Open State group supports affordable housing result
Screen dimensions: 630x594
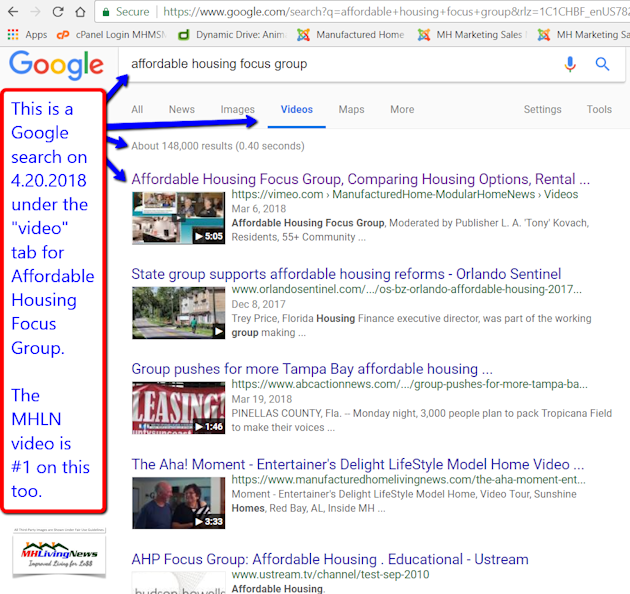tap(346, 274)
